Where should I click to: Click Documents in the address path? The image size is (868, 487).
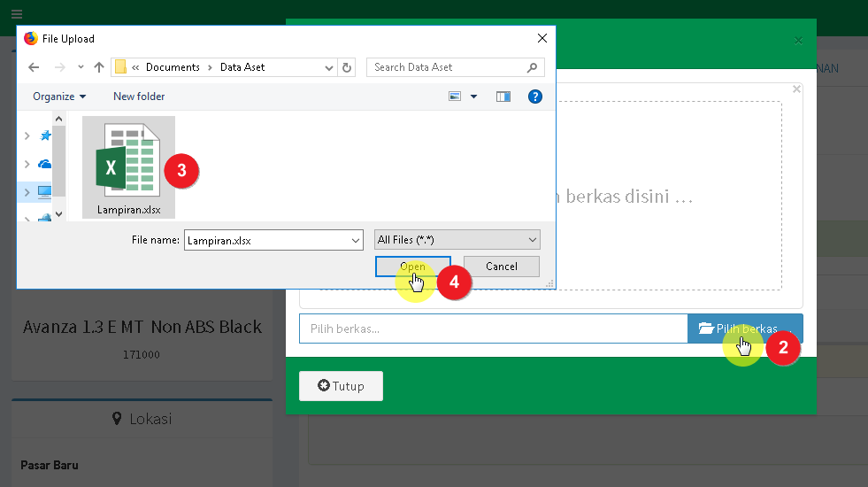(x=173, y=67)
